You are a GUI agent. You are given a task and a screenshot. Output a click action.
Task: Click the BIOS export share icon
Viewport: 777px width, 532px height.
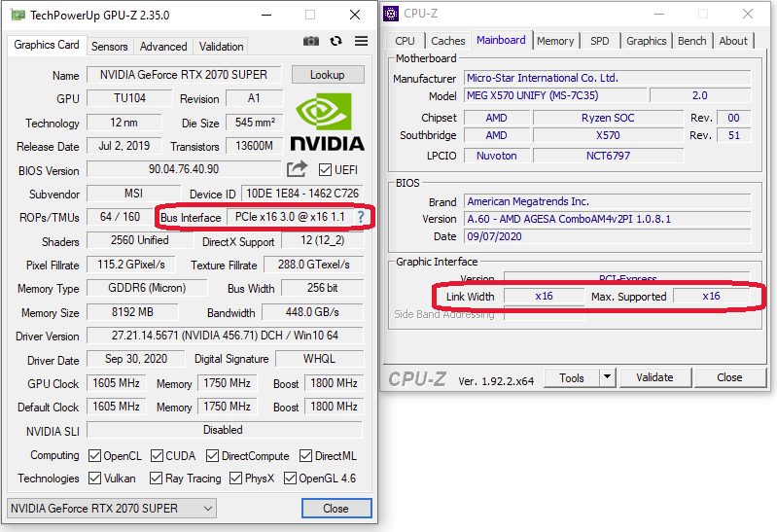click(297, 169)
